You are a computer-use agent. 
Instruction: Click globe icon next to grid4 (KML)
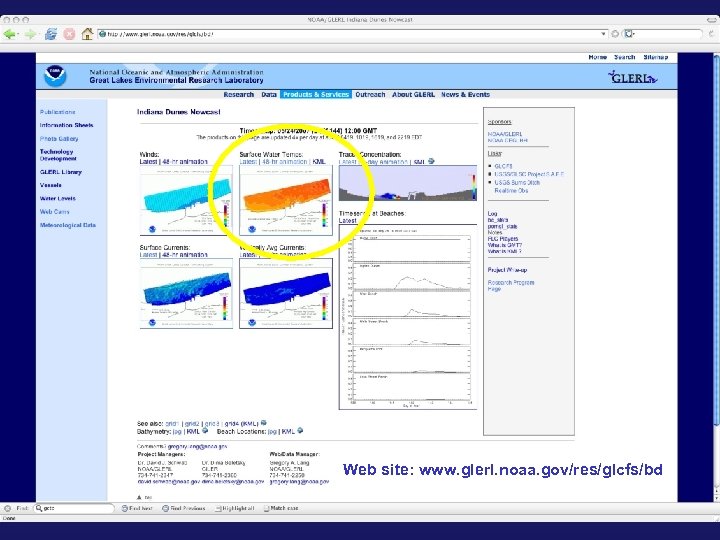click(264, 423)
